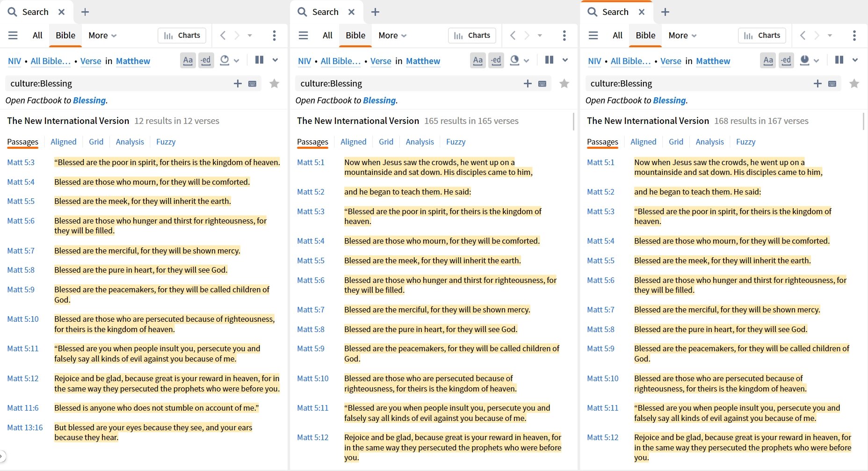Image resolution: width=868 pixels, height=471 pixels.
Task: Add search term with plus in middle panel
Action: click(x=528, y=84)
